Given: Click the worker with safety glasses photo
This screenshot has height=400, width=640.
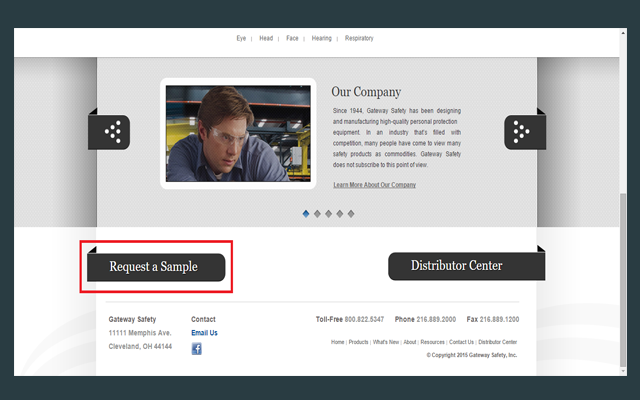Looking at the screenshot, I should pyautogui.click(x=238, y=133).
